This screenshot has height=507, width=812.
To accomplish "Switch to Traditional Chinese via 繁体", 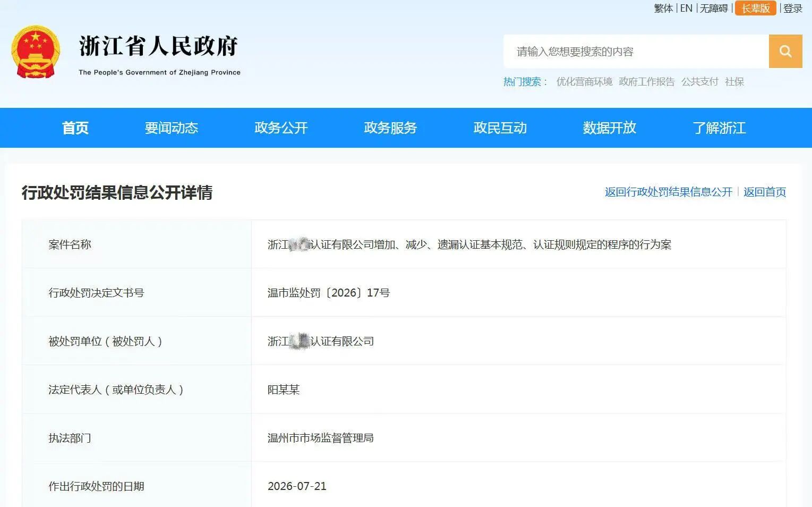I will click(x=663, y=9).
